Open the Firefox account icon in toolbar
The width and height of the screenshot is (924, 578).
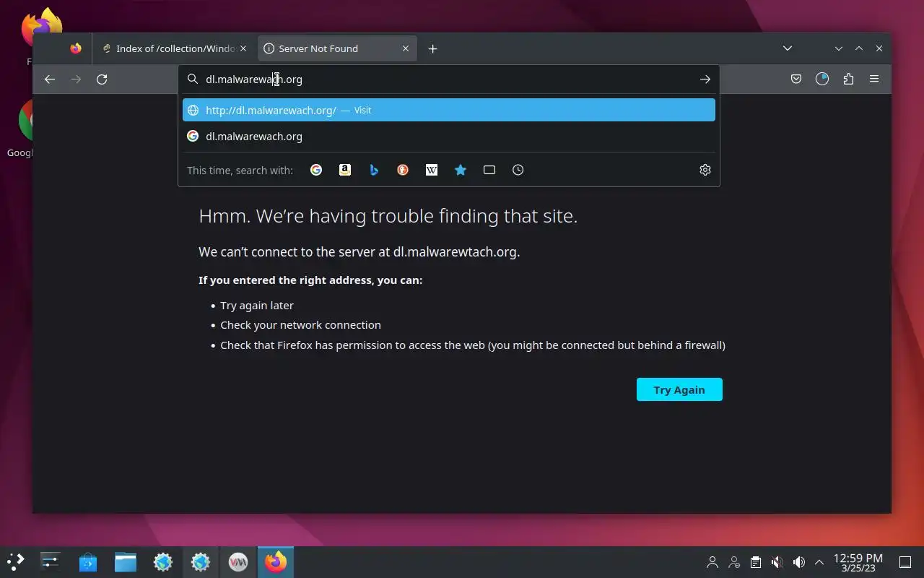(822, 79)
